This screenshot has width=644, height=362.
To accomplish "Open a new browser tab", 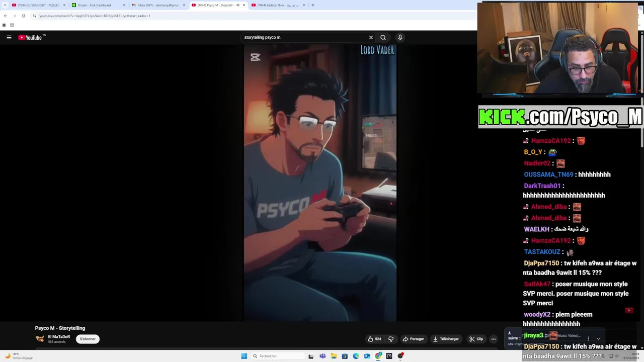I will (312, 5).
